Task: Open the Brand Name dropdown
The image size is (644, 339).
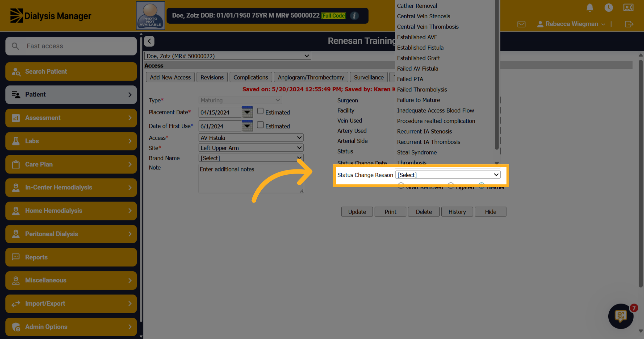Action: 251,158
